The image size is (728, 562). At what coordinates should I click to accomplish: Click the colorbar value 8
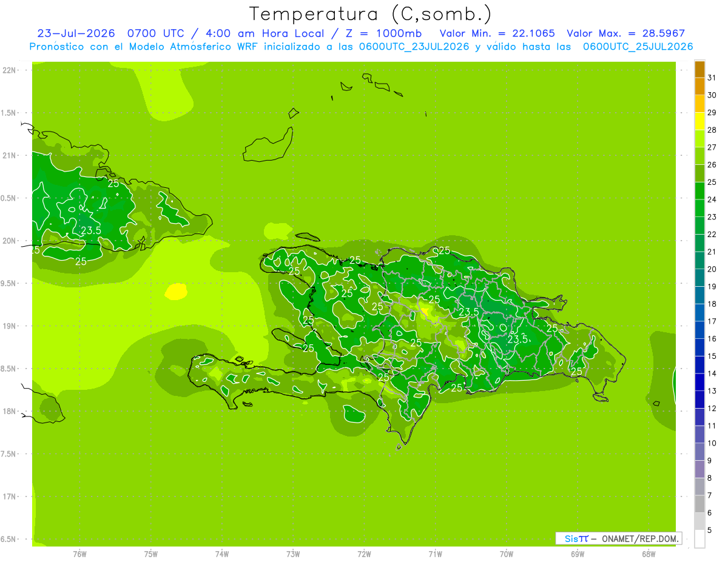[x=710, y=478]
